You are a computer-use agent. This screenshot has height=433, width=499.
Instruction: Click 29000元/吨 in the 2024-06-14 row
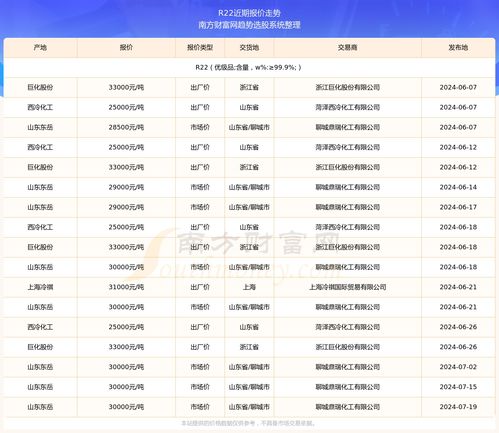point(126,187)
